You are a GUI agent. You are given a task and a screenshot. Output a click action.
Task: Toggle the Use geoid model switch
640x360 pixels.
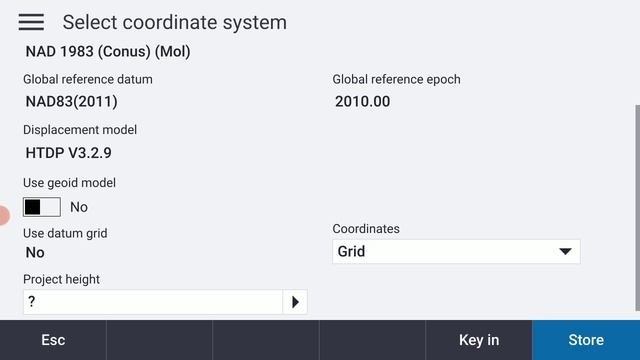42,207
